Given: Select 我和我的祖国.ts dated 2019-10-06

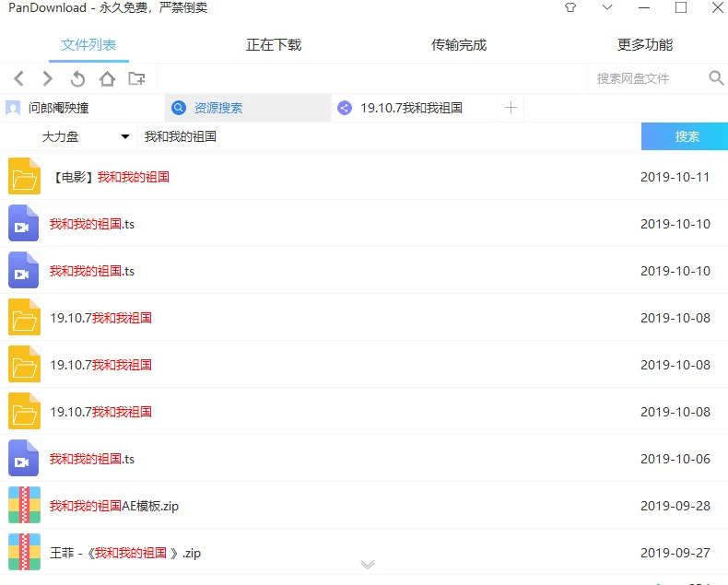Looking at the screenshot, I should pyautogui.click(x=92, y=459).
